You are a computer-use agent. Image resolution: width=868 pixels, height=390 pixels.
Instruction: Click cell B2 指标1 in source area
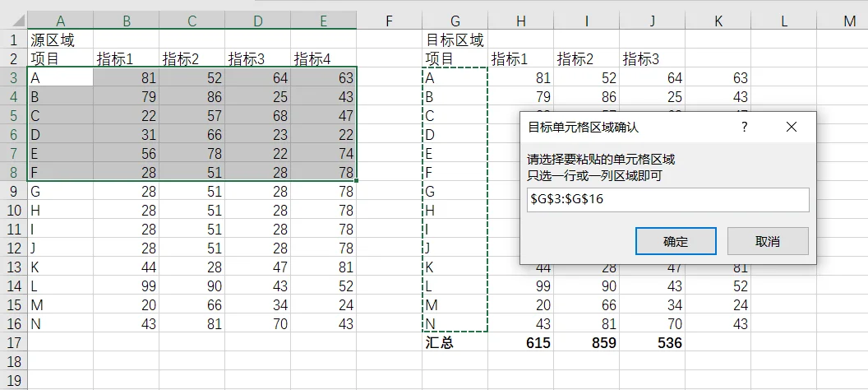[x=127, y=58]
